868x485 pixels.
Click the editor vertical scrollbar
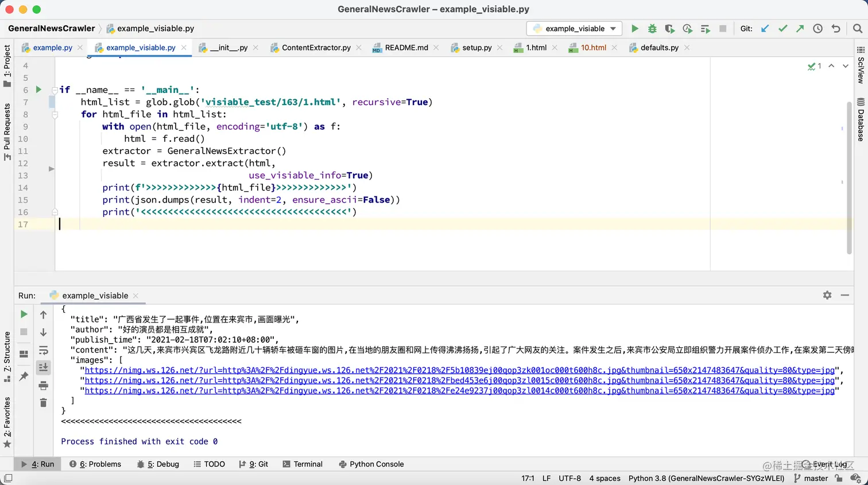click(x=849, y=178)
